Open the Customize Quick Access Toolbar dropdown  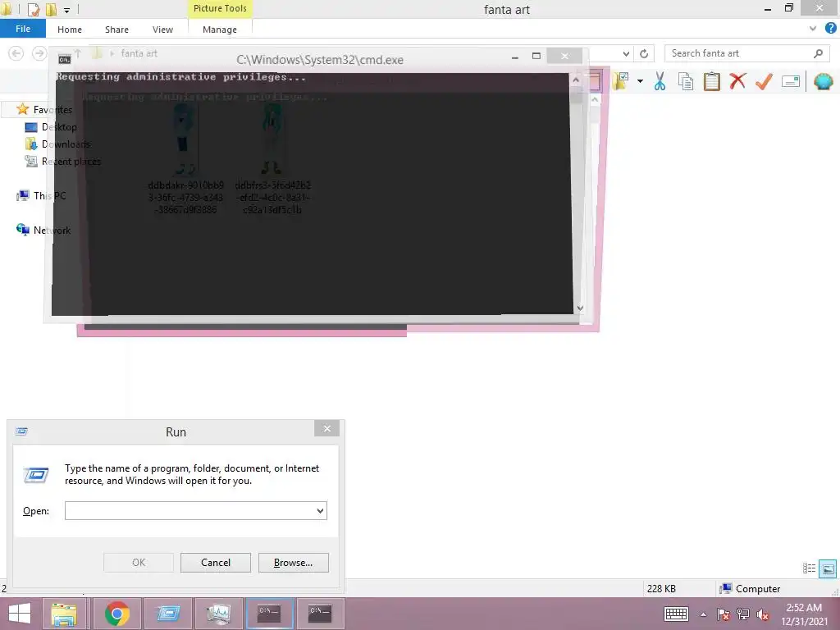66,10
